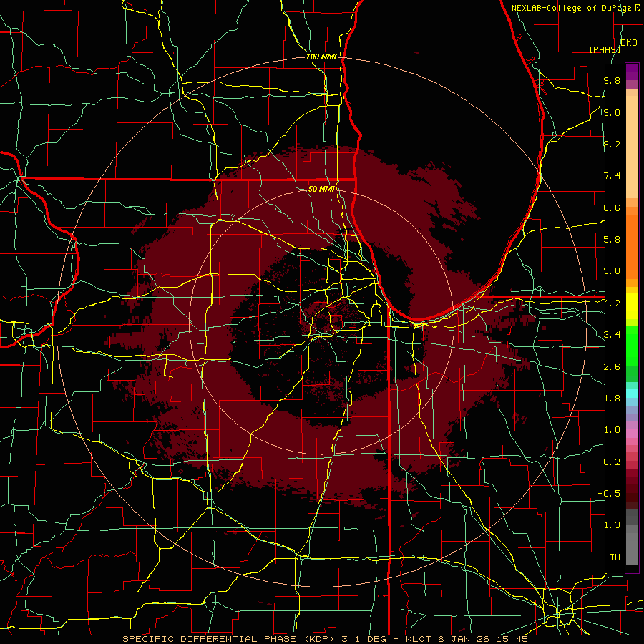Click the 8.2 value on color scale
644x644 pixels.
(612, 144)
